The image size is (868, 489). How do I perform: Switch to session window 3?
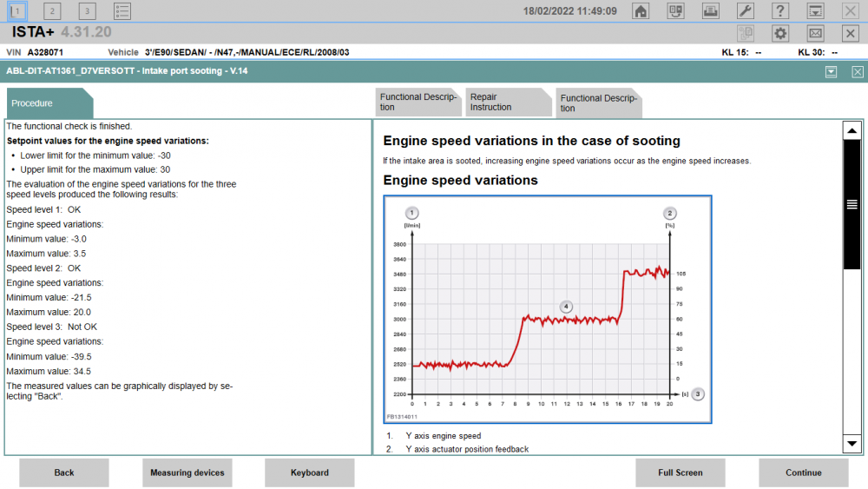tap(87, 11)
